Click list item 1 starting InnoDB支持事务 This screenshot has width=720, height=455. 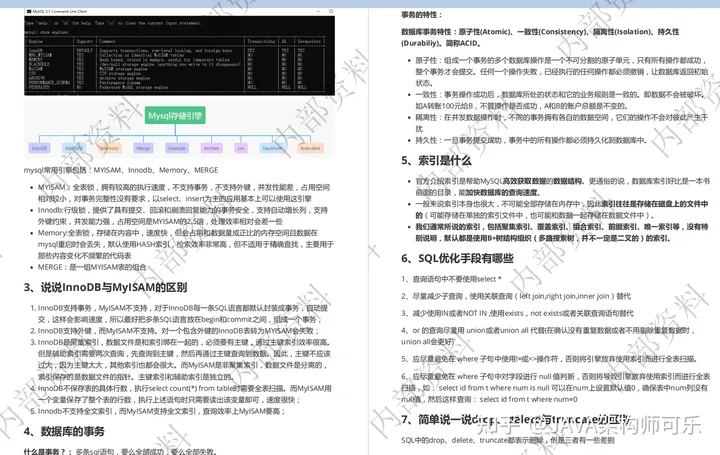pyautogui.click(x=183, y=314)
